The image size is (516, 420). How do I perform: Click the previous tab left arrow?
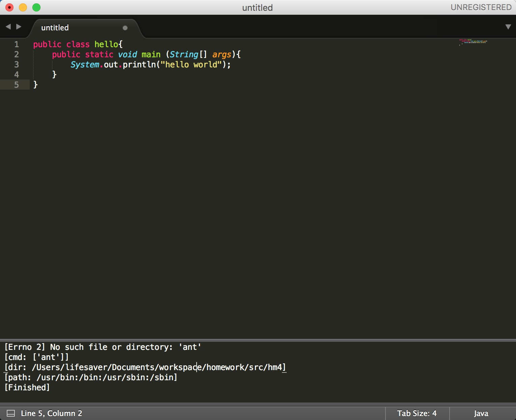pyautogui.click(x=8, y=27)
